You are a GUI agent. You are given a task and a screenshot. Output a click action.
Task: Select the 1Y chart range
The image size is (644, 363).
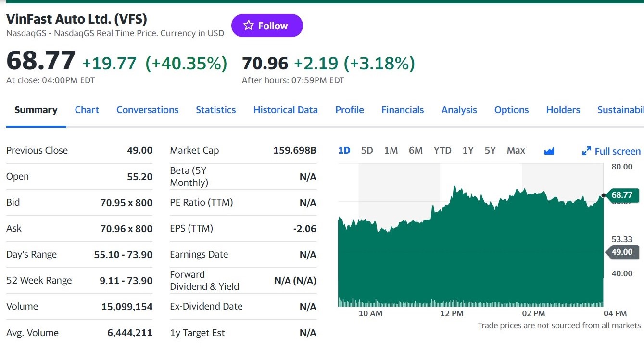point(468,150)
